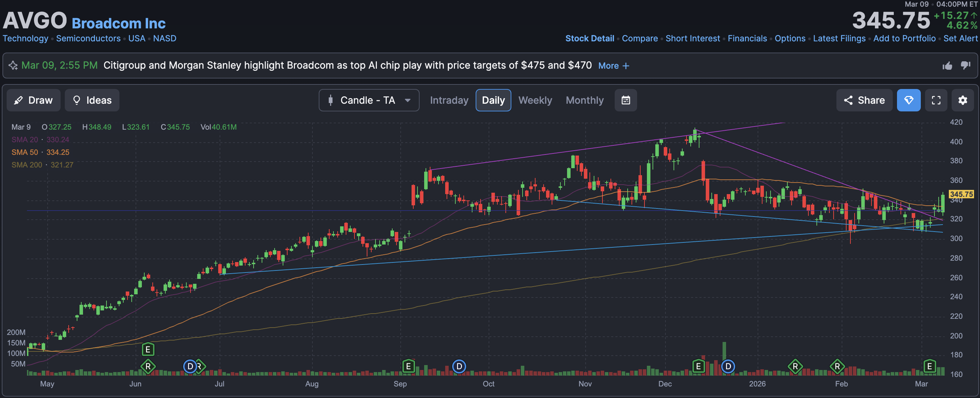Click the thumbs up icon on news
Screen dimensions: 980x398
coord(947,66)
